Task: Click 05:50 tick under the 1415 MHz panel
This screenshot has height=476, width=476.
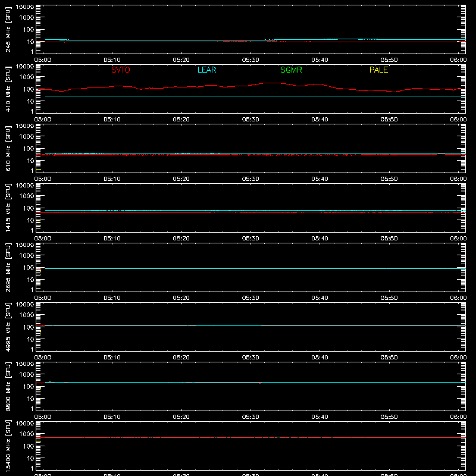Action: point(389,239)
